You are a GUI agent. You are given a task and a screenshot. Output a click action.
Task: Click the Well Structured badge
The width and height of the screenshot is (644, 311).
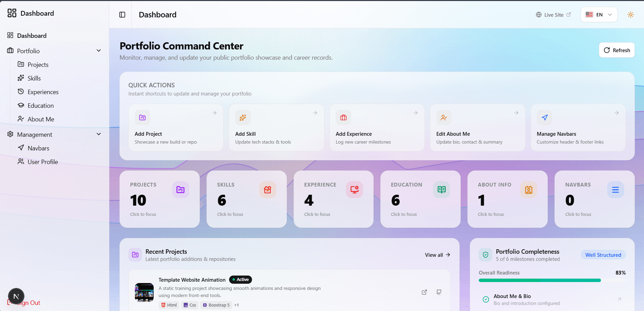603,255
